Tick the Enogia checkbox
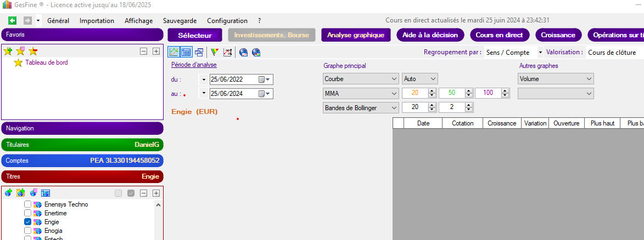The height and width of the screenshot is (240, 644). 27,231
